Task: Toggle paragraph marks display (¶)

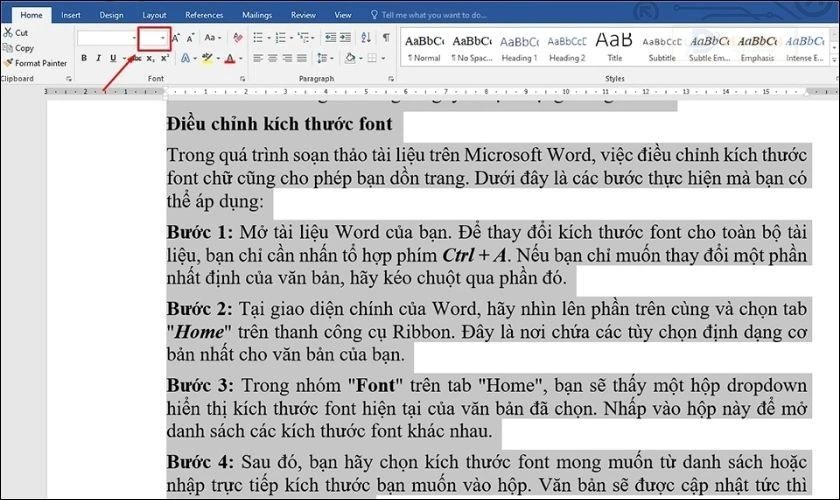Action: [386, 38]
